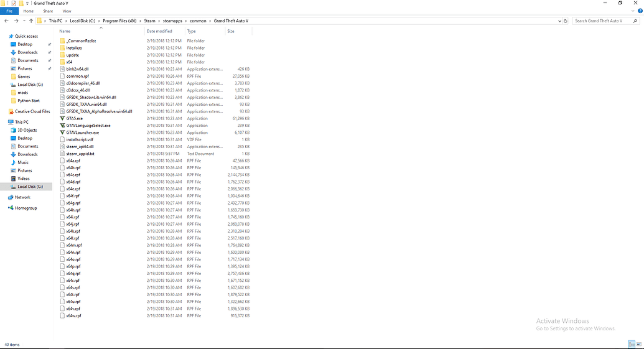Switch to large thumbnails view layout
This screenshot has width=644, height=349.
pos(638,344)
